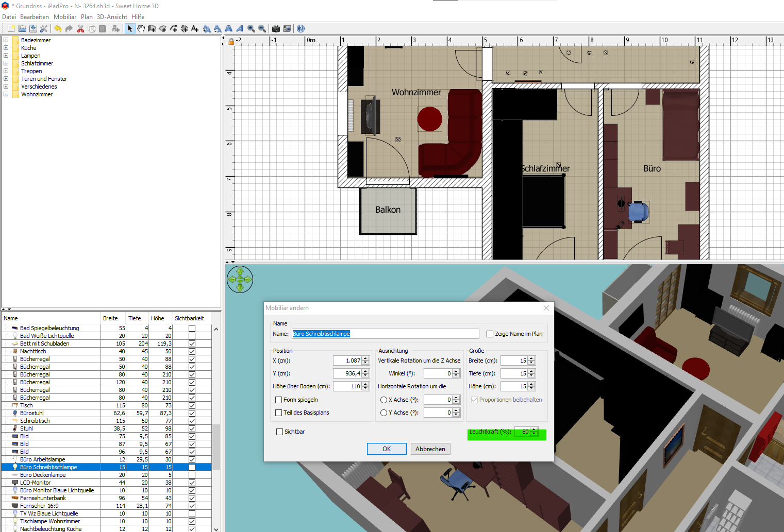The height and width of the screenshot is (532, 784).
Task: Expand the Wohnzimmer catalog category
Action: click(6, 94)
